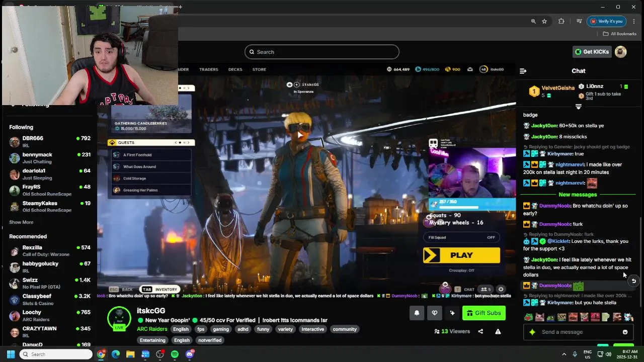Open Swizz recommended channel
The width and height of the screenshot is (644, 362).
[49, 283]
